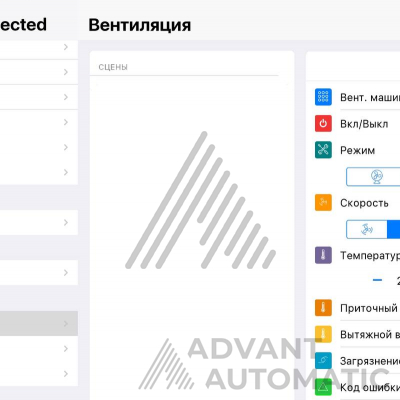Open the highlighted gray sidebar row
400x400 pixels.
39,323
